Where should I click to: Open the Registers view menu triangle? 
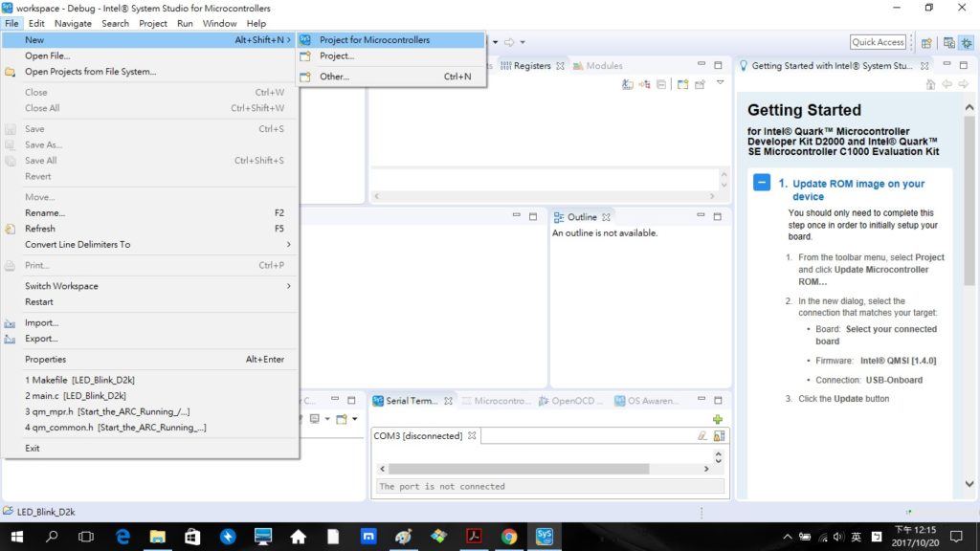(720, 83)
